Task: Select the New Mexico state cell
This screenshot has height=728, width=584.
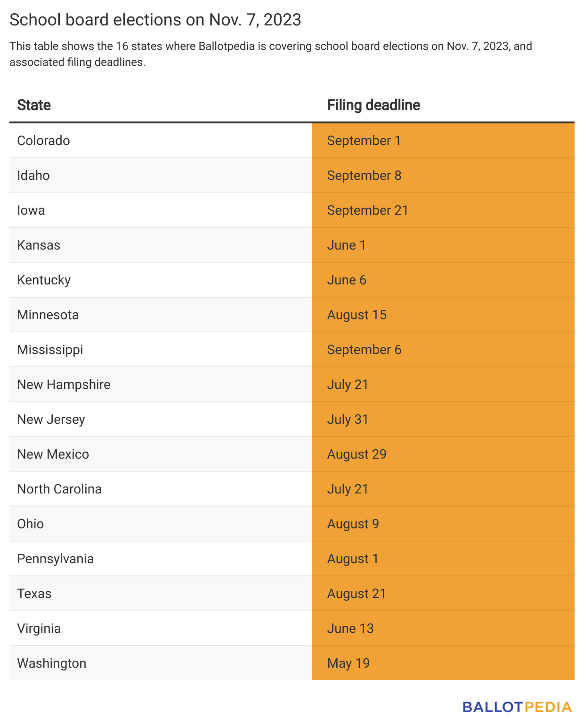Action: click(x=161, y=454)
